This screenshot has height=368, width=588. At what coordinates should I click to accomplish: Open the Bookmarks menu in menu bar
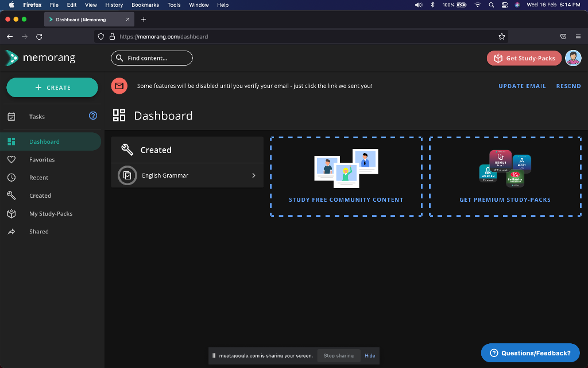click(x=145, y=5)
